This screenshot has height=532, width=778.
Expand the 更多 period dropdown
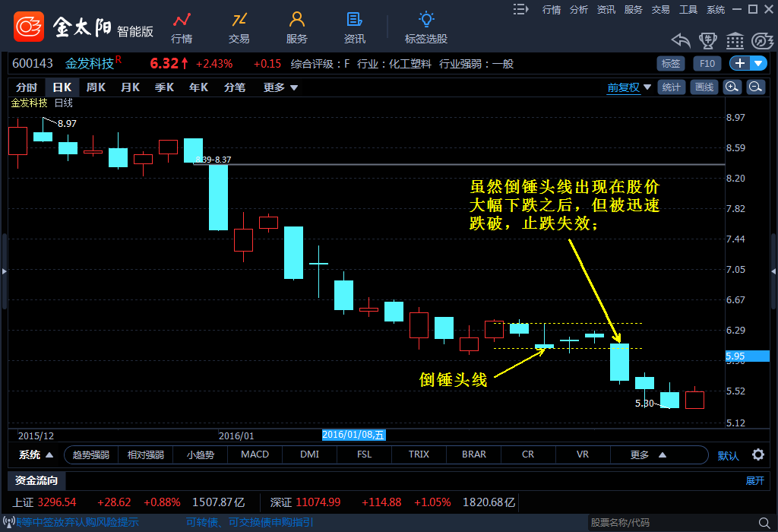click(x=280, y=87)
